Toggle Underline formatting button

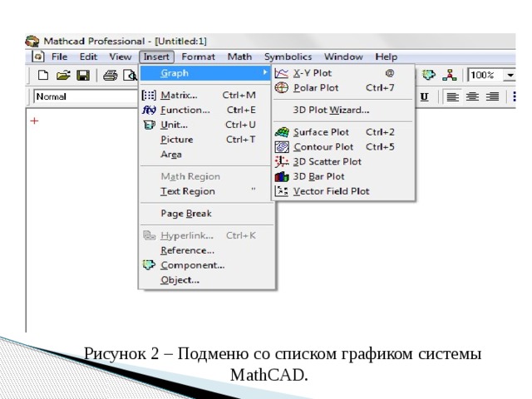[x=424, y=97]
